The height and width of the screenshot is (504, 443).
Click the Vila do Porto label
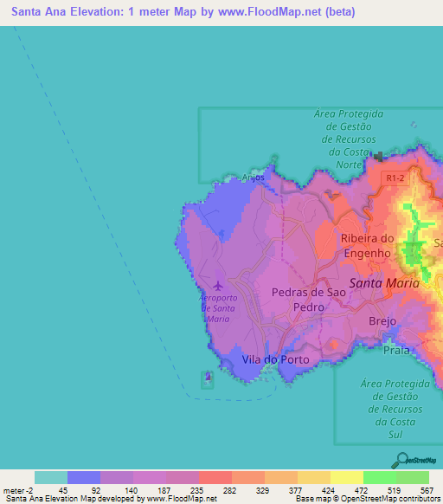point(275,359)
